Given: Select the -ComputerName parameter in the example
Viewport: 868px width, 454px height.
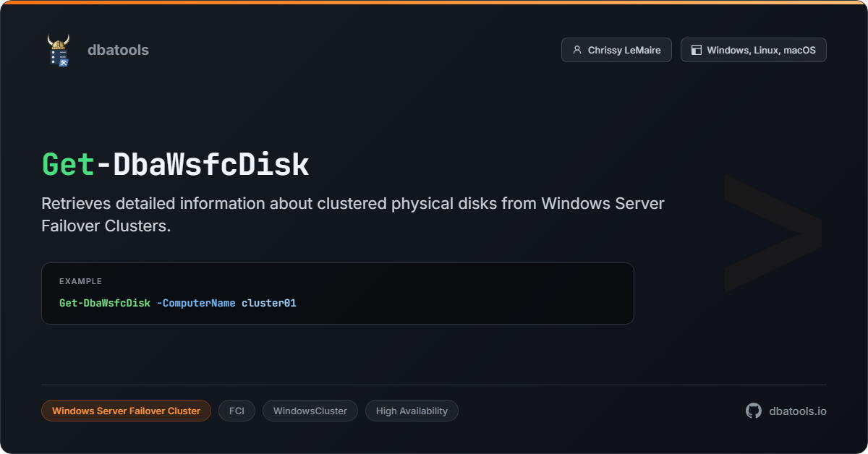Looking at the screenshot, I should click(197, 303).
